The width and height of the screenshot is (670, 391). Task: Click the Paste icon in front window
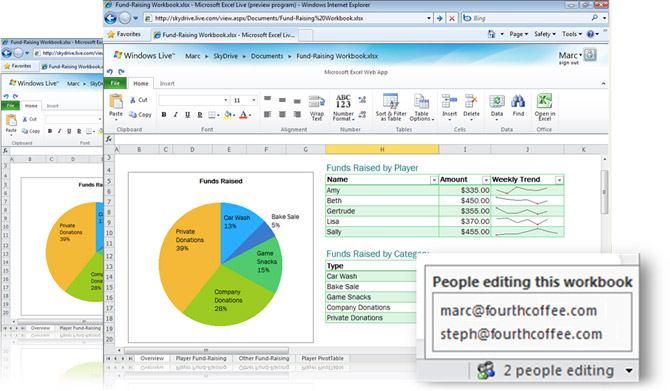116,101
